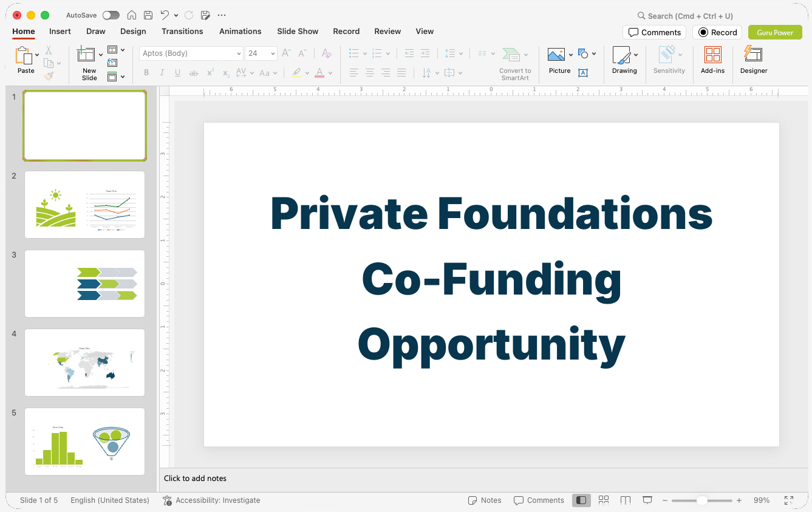812x512 pixels.
Task: Insert a Text Box
Action: tap(583, 73)
